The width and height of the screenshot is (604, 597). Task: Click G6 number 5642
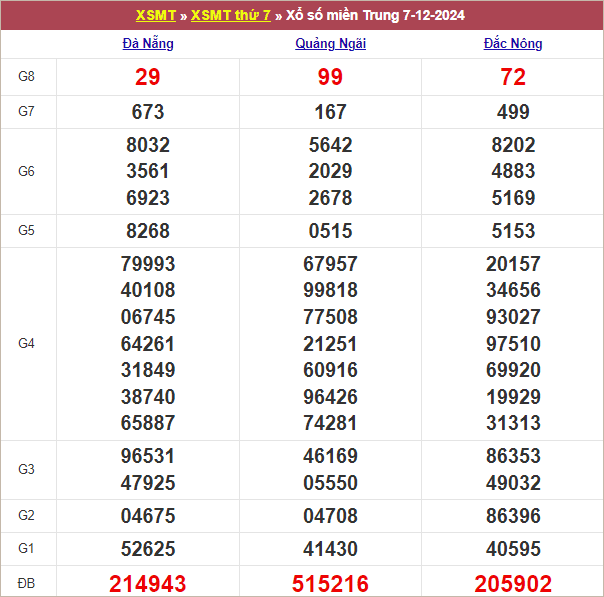click(331, 145)
